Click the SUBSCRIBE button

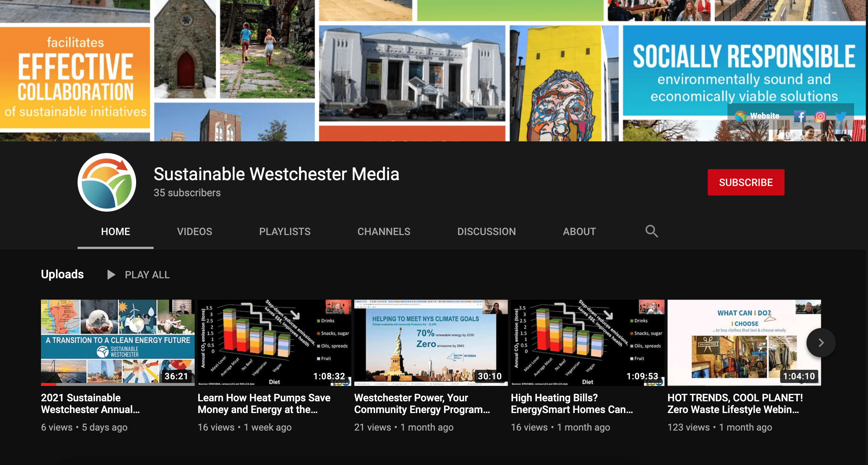(746, 182)
